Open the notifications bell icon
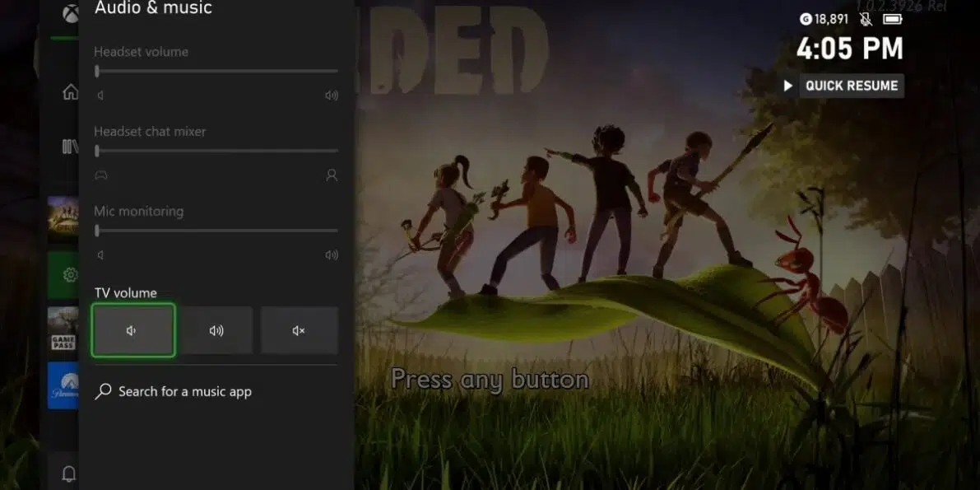 [69, 474]
